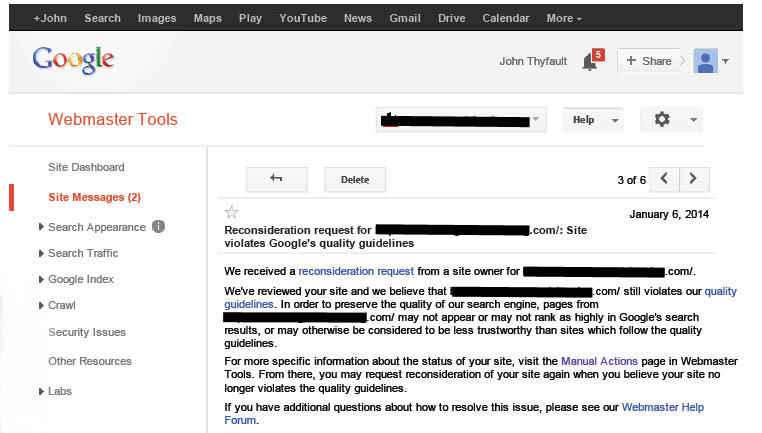Open the notifications bell icon
Viewport: 762px width, 433px height.
pyautogui.click(x=589, y=62)
